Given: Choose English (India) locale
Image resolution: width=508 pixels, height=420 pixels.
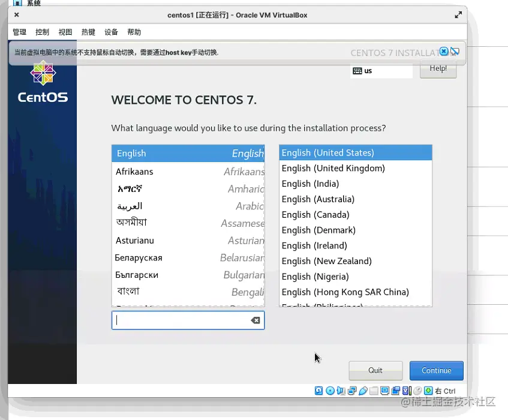Looking at the screenshot, I should tap(356, 184).
